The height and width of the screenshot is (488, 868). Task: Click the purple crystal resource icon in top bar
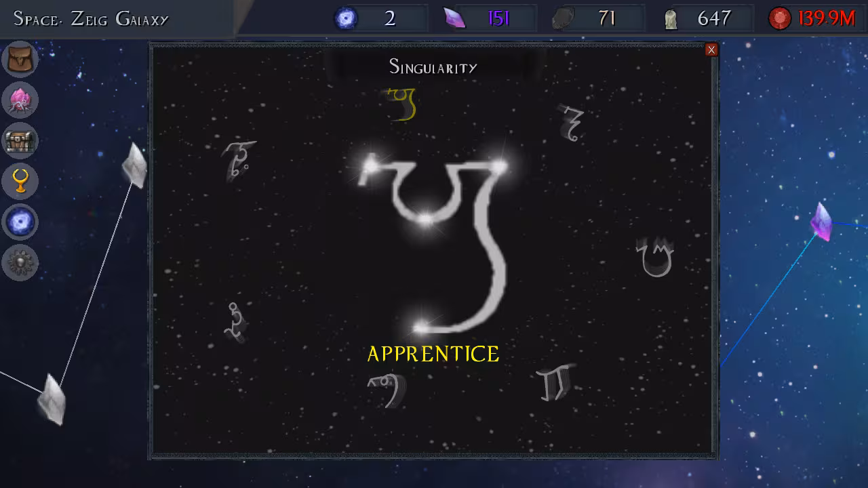[x=454, y=18]
